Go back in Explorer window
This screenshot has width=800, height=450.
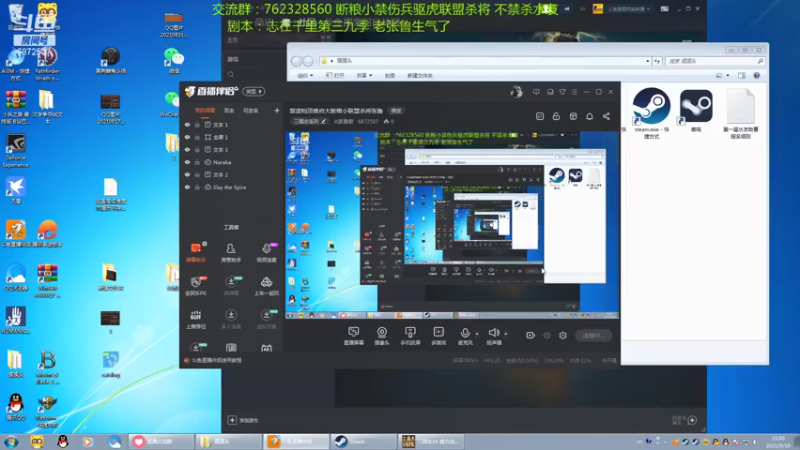click(x=296, y=61)
